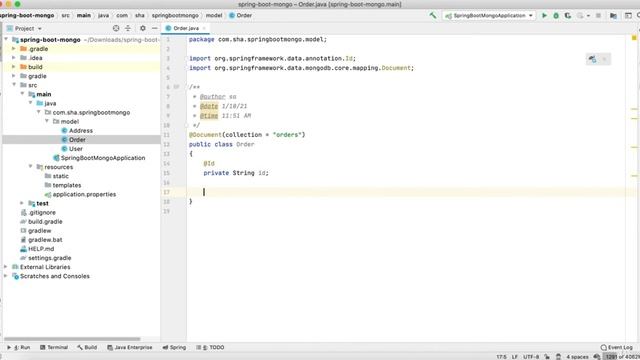Expand External Libraries node
The image size is (640, 360).
[6, 267]
